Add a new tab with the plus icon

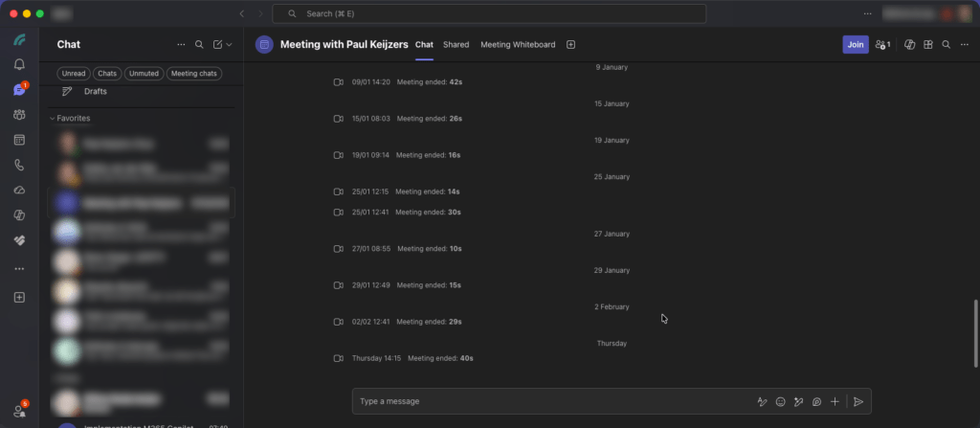click(x=570, y=44)
